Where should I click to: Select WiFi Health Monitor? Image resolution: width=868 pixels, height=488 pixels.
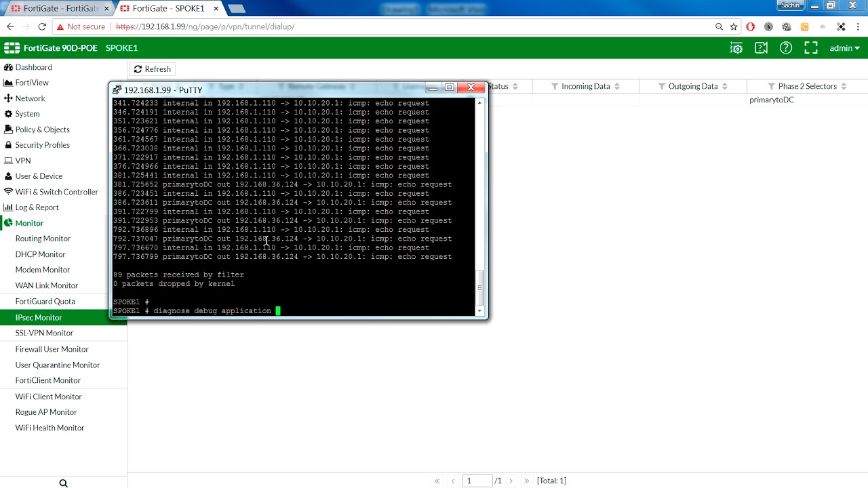(x=50, y=428)
